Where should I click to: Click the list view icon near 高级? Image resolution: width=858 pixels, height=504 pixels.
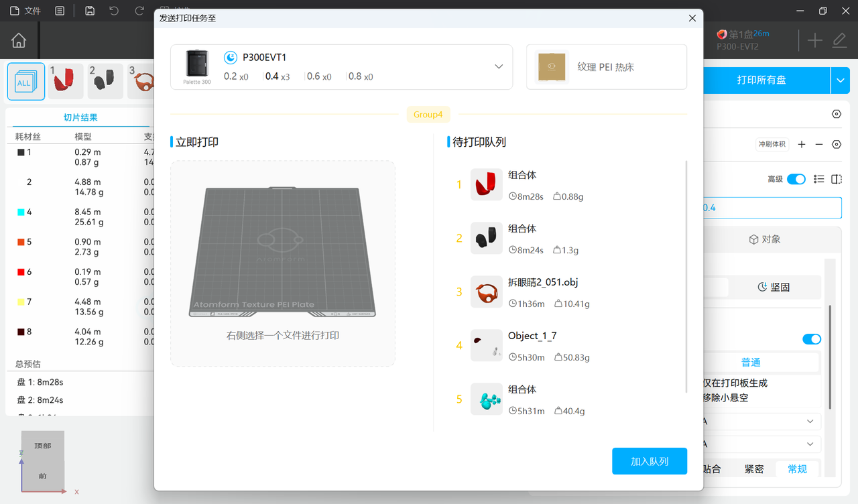click(818, 179)
